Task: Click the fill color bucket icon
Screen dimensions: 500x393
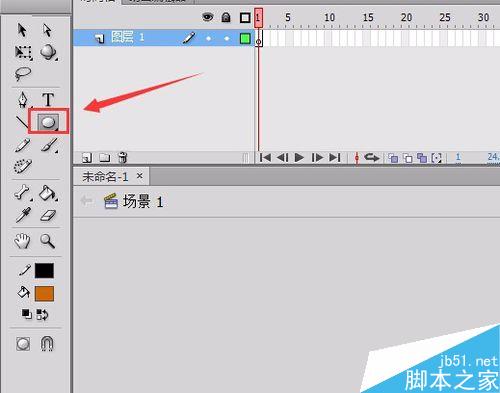Action: pyautogui.click(x=24, y=292)
